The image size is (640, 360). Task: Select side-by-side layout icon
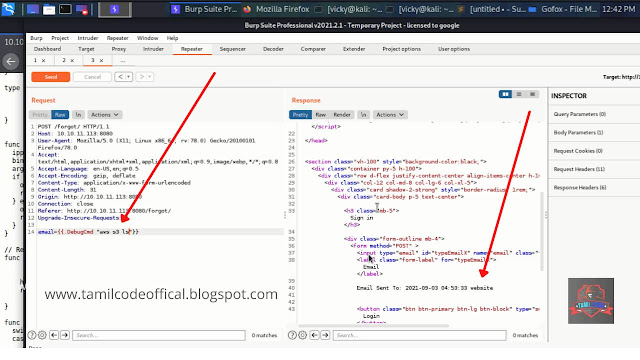click(x=505, y=94)
